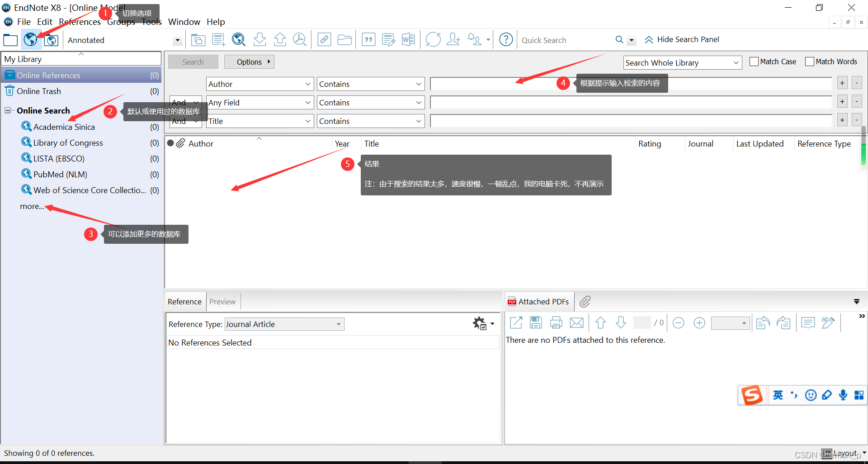Screen dimensions: 868x464
Task: Click the Sync Library circular arrows icon
Action: click(433, 40)
